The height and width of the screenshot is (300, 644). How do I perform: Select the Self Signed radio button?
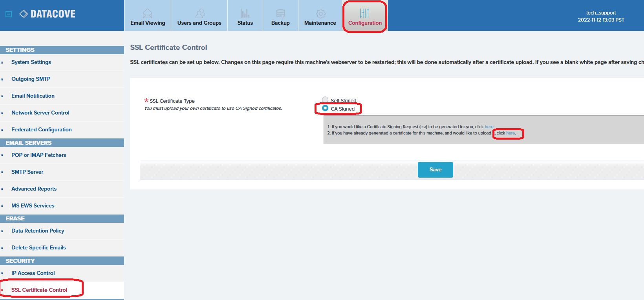[325, 100]
